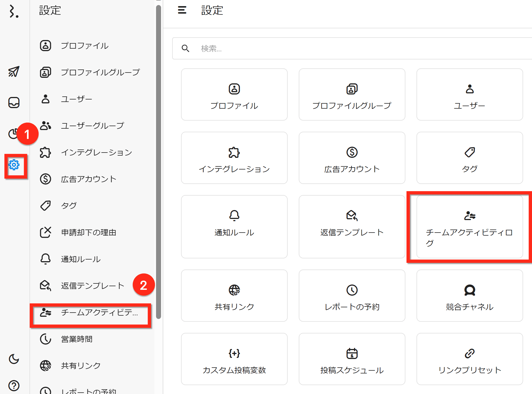Click the 通知ルール card bell icon
Image resolution: width=532 pixels, height=394 pixels.
(x=234, y=215)
